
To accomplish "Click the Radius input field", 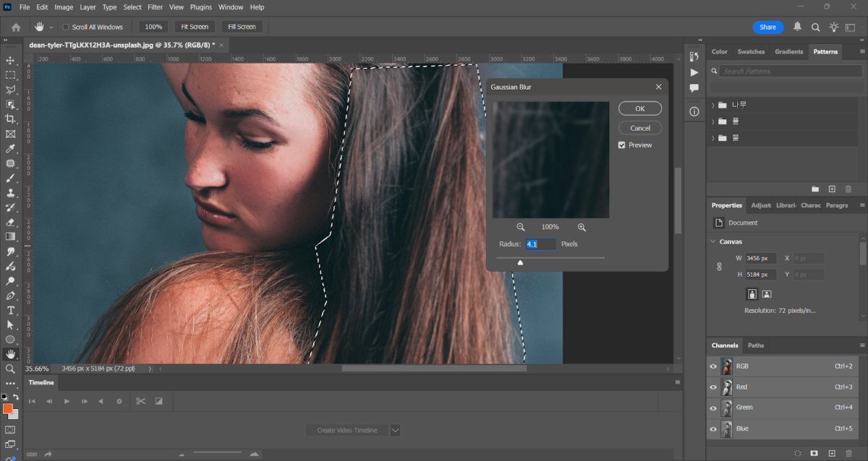I will click(x=541, y=244).
